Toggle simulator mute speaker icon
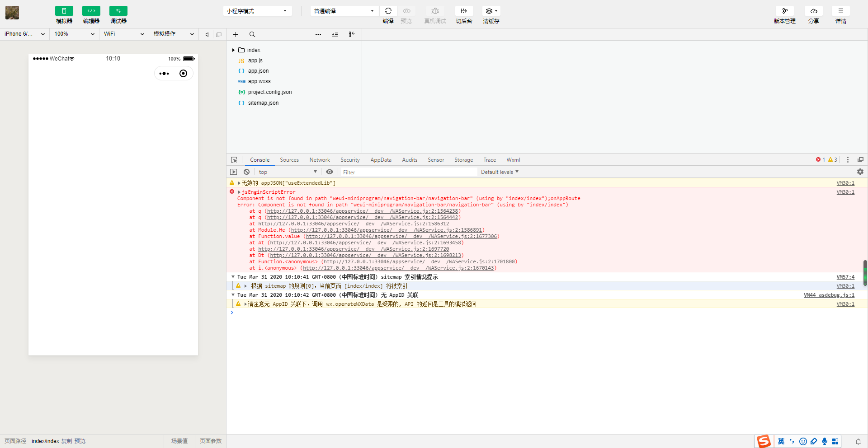 coord(207,34)
